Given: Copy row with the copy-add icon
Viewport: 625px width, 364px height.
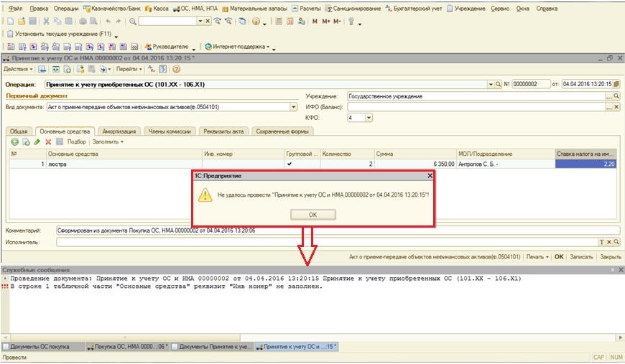Looking at the screenshot, I should point(26,141).
